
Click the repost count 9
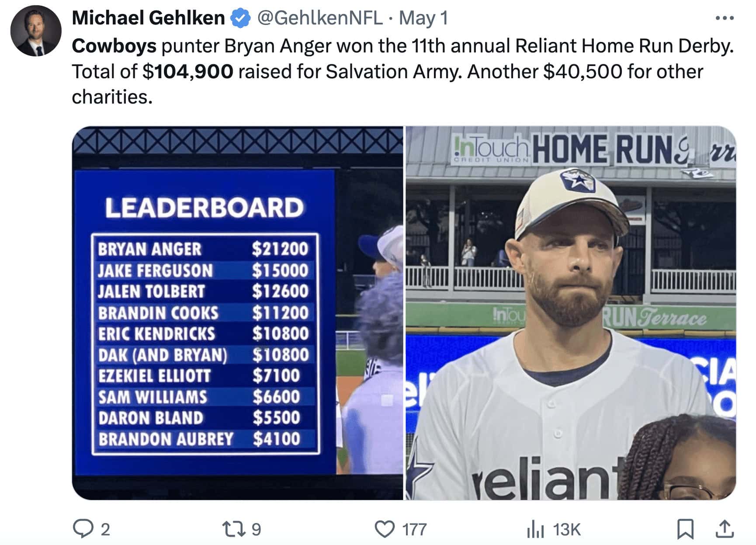257,530
